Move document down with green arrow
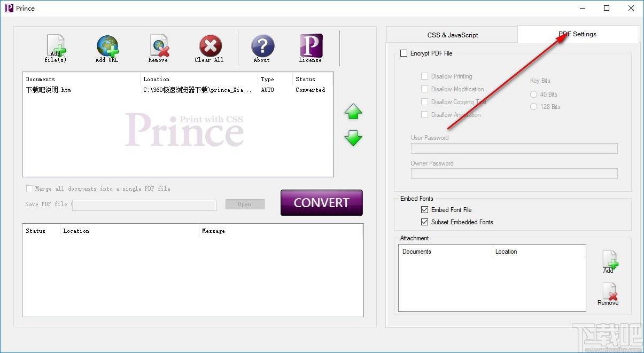Image resolution: width=644 pixels, height=353 pixels. [353, 138]
